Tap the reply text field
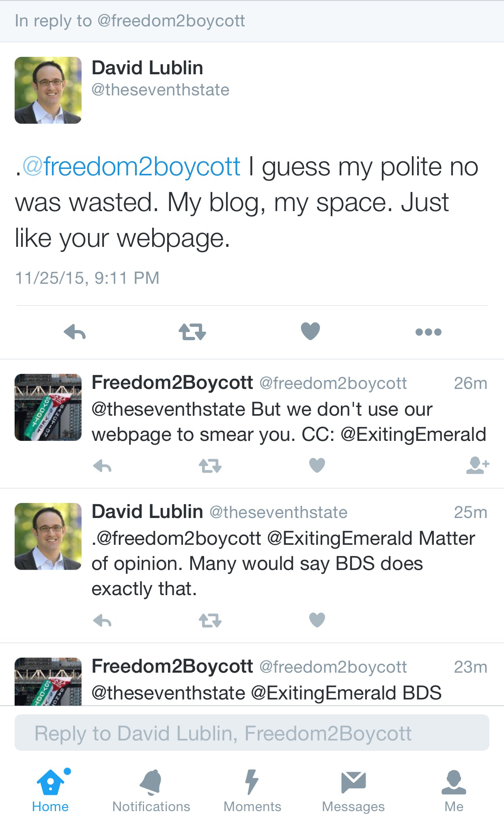 tap(252, 733)
